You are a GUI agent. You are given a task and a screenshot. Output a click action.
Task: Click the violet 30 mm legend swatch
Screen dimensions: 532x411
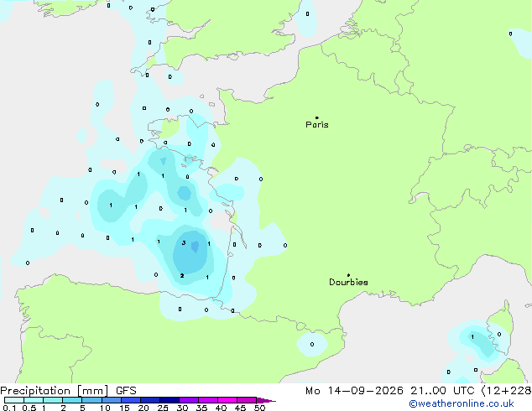point(189,400)
